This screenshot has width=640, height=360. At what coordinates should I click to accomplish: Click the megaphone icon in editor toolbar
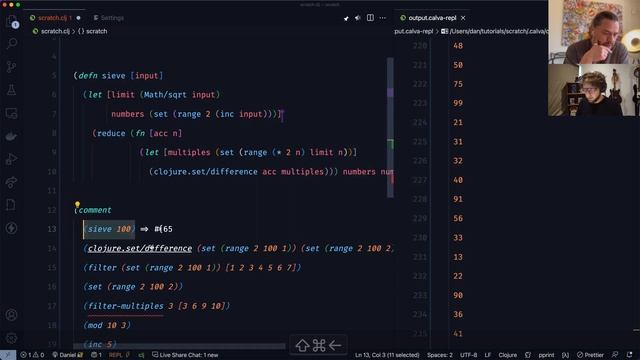(358, 18)
